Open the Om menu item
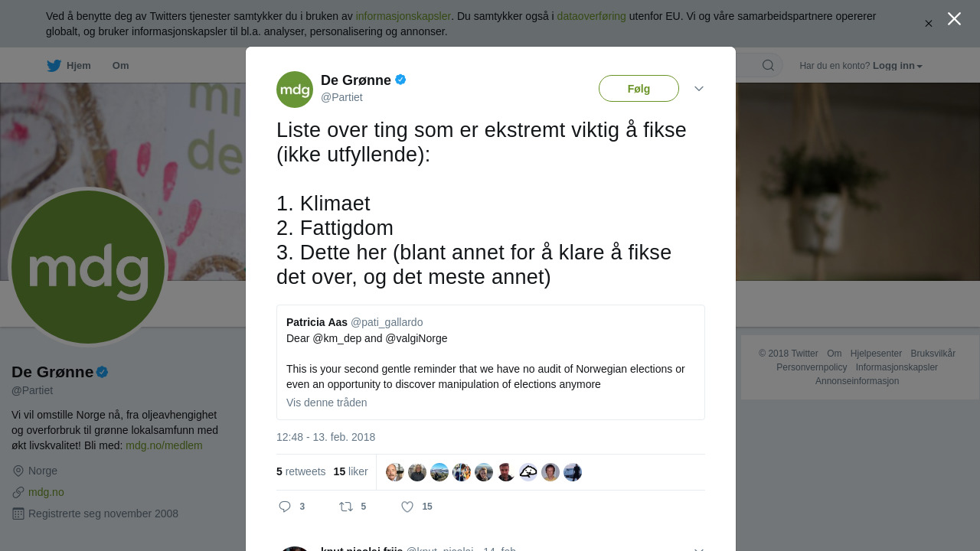Viewport: 980px width, 551px height. [120, 66]
